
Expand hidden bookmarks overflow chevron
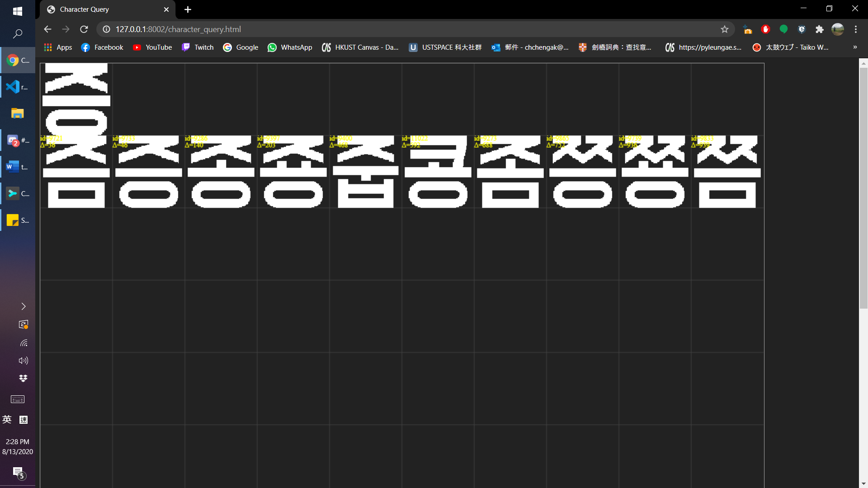point(855,47)
